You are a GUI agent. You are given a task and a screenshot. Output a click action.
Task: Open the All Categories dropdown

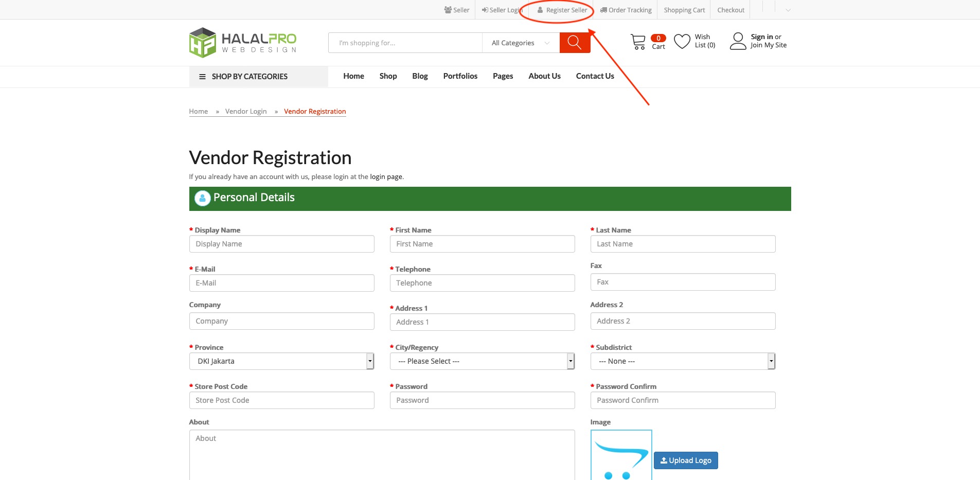[x=520, y=43]
